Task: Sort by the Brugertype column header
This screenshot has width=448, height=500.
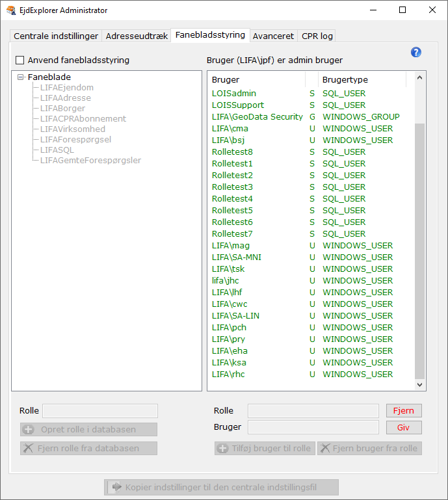Action: coord(362,80)
